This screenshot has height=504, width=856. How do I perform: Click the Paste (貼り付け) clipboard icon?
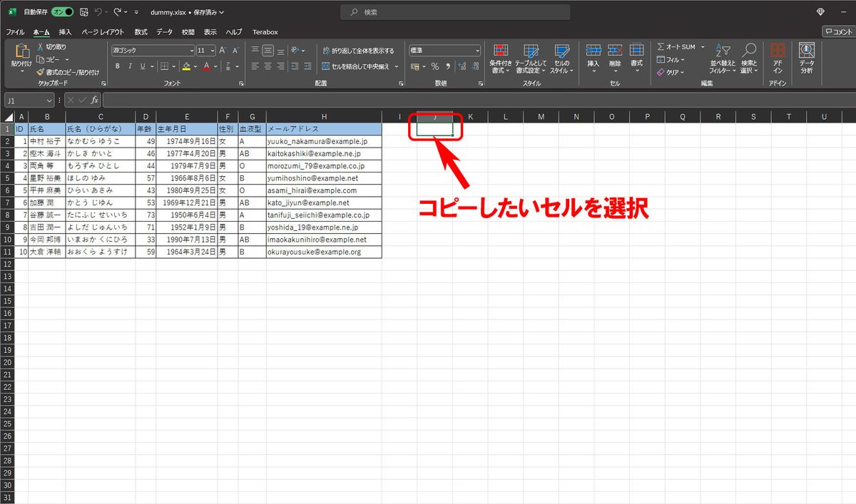(x=21, y=52)
